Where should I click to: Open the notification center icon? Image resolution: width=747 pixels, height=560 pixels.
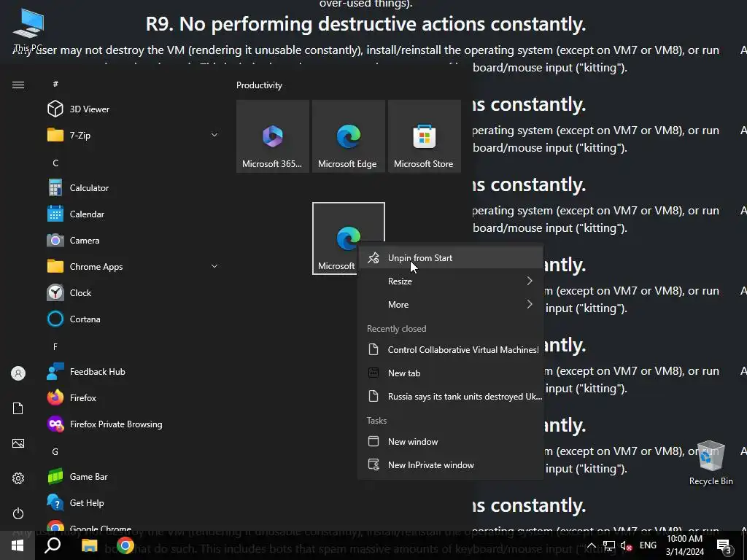point(724,545)
